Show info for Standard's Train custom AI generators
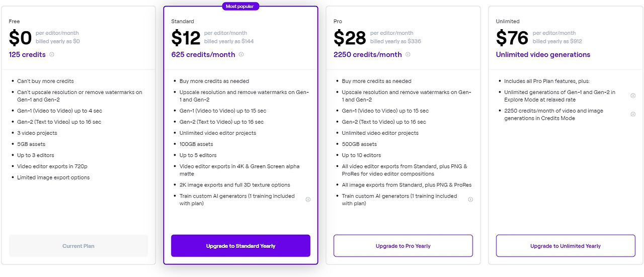 coord(308,200)
